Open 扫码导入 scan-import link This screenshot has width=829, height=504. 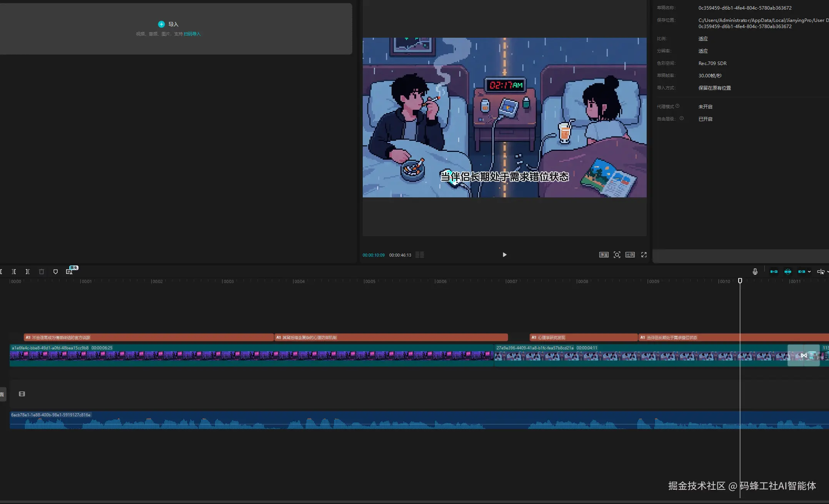coord(192,34)
